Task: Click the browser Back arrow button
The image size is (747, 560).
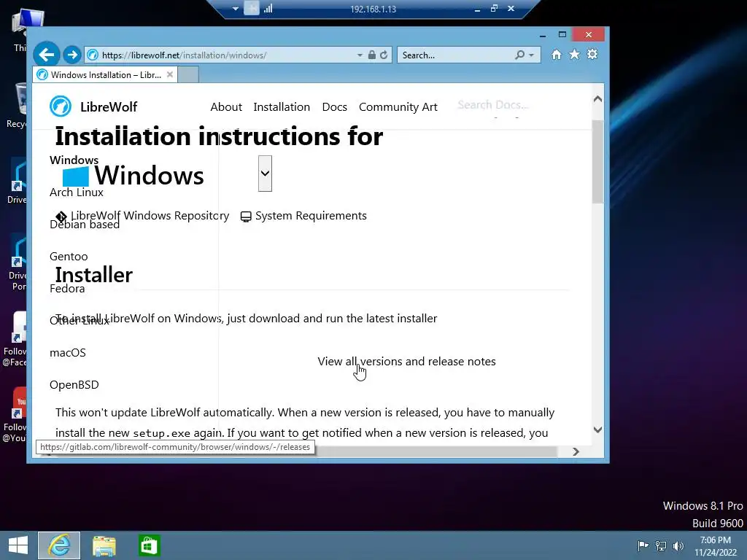Action: tap(46, 55)
